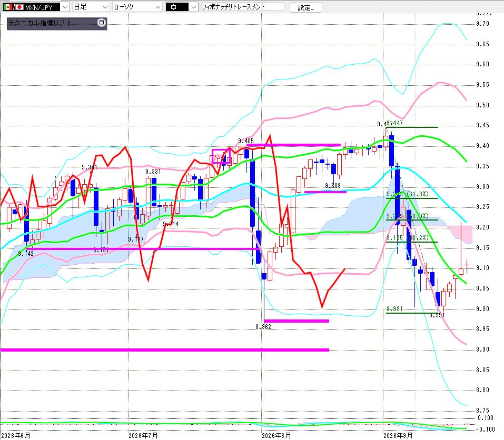
Task: Open the 設定... settings button
Action: (x=305, y=7)
